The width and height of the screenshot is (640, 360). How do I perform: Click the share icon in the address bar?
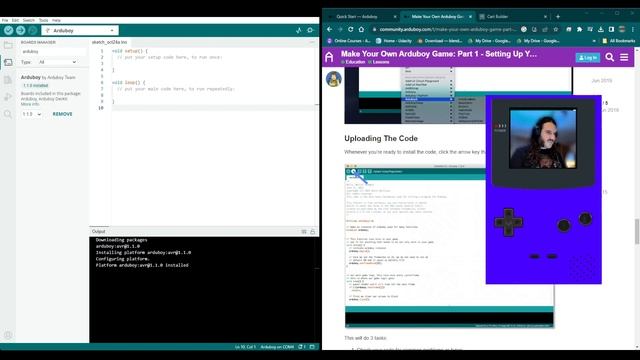[545, 29]
